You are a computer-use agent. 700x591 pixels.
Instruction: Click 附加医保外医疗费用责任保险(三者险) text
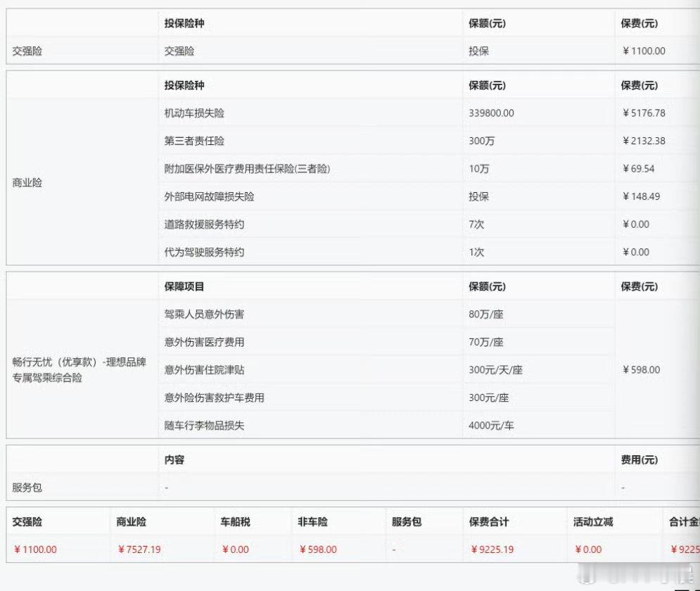248,169
